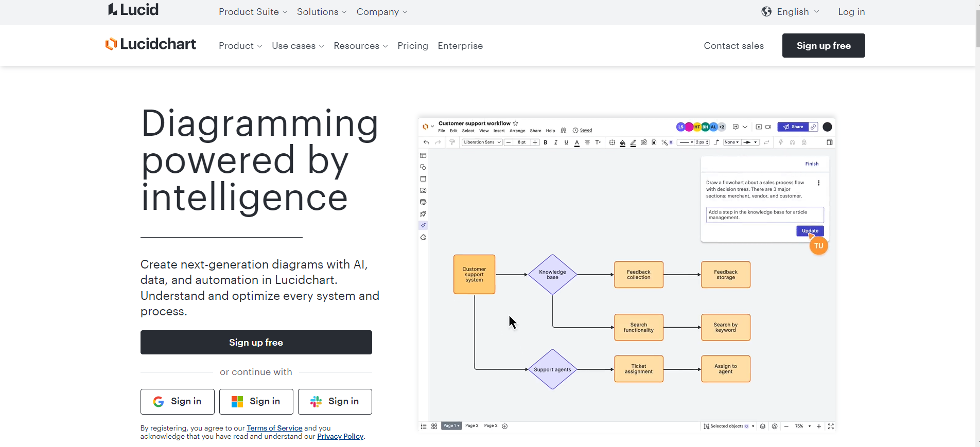Open the Terms of Service link

pyautogui.click(x=274, y=428)
